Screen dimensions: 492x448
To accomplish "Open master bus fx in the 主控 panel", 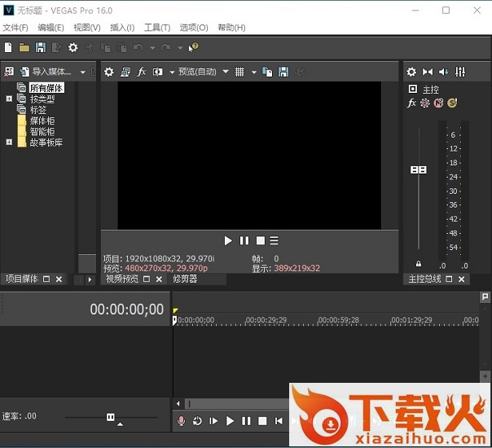I will click(412, 103).
